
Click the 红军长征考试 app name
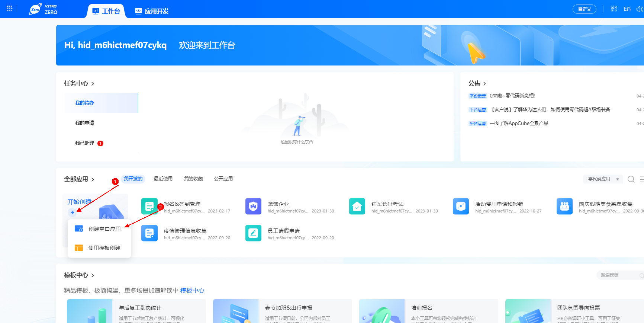[387, 204]
